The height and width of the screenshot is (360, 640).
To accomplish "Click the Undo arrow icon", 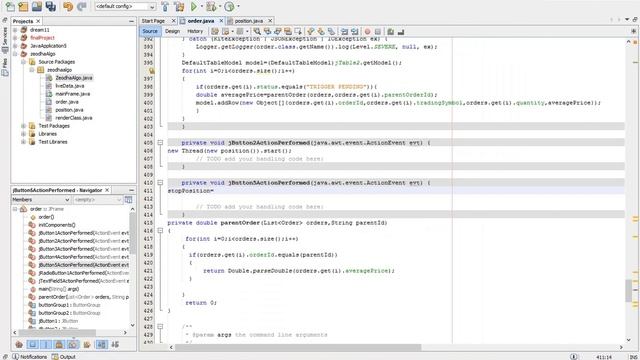I will coord(68,7).
